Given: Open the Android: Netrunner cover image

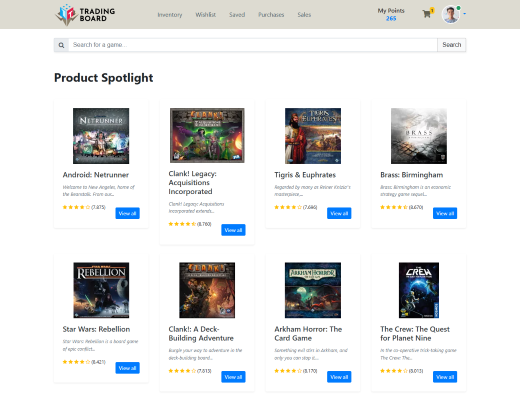Looking at the screenshot, I should 101,136.
